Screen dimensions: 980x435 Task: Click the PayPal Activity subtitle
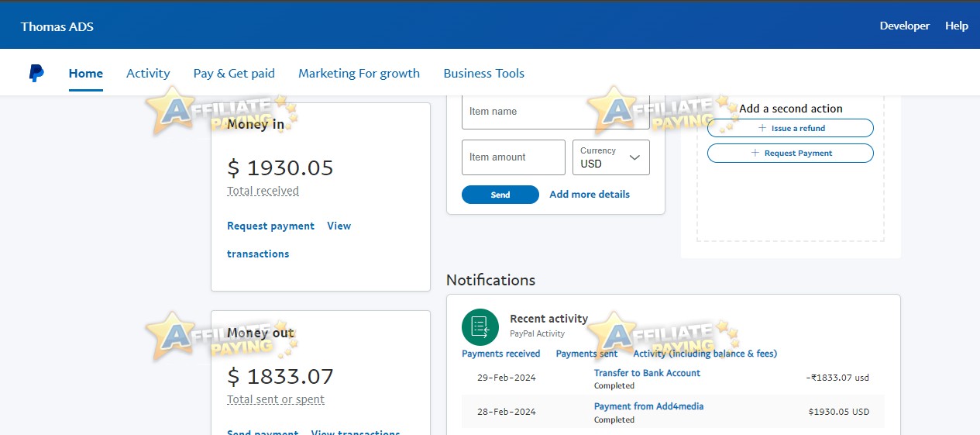pyautogui.click(x=537, y=334)
